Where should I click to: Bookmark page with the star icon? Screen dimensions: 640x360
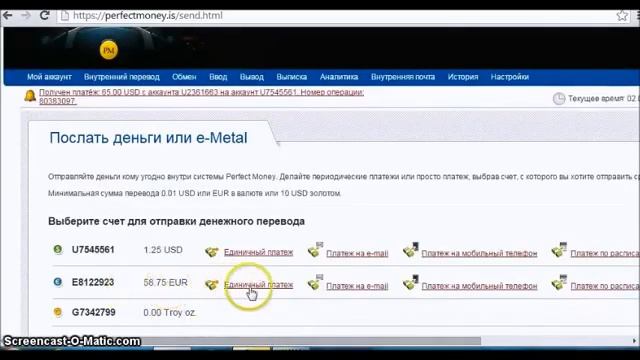pos(622,16)
